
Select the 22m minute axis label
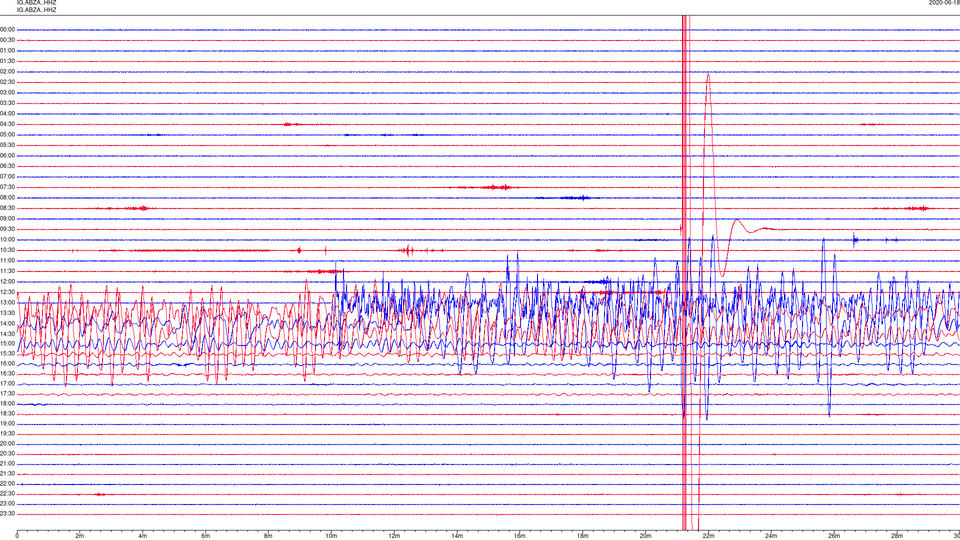(708, 536)
